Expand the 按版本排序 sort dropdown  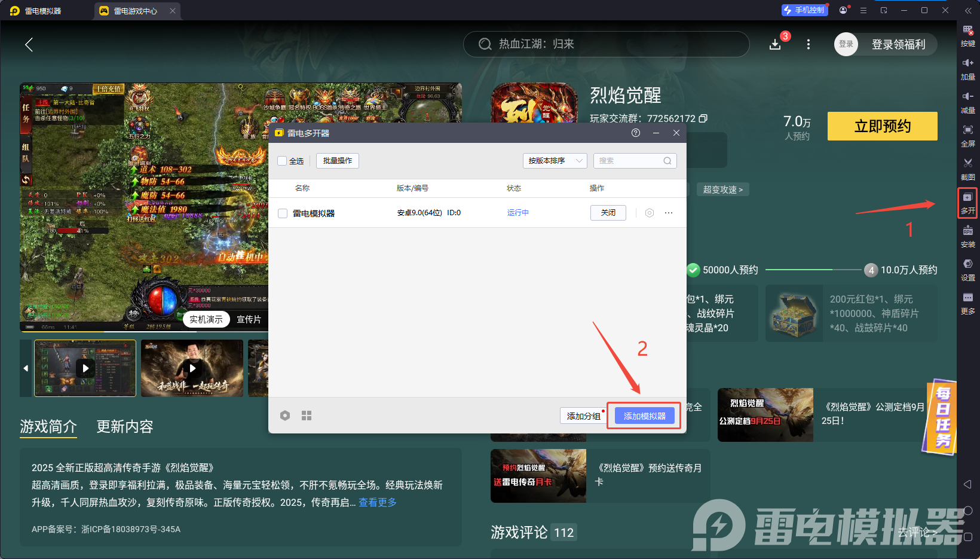pos(555,161)
